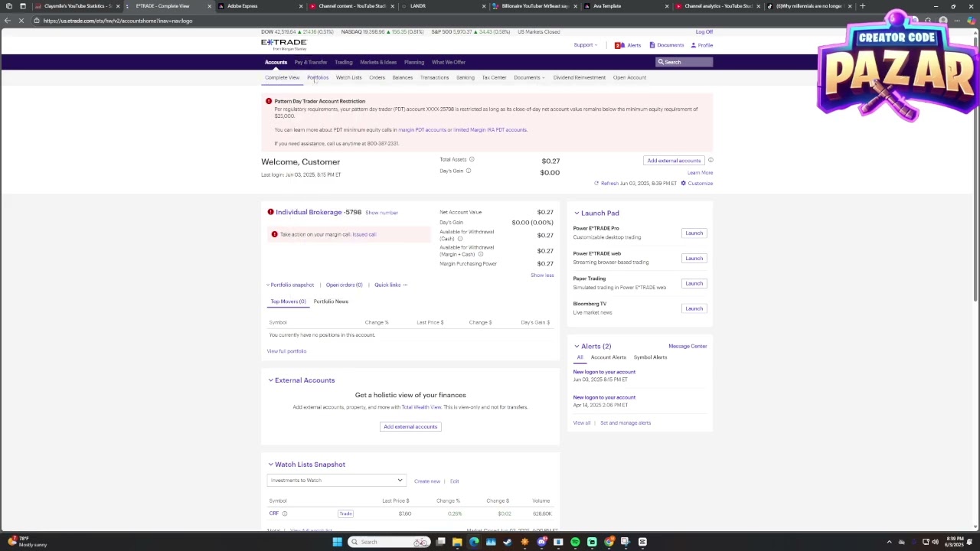Screen dimensions: 980x551
Task: Click the Set and manage alerts link
Action: 626,423
